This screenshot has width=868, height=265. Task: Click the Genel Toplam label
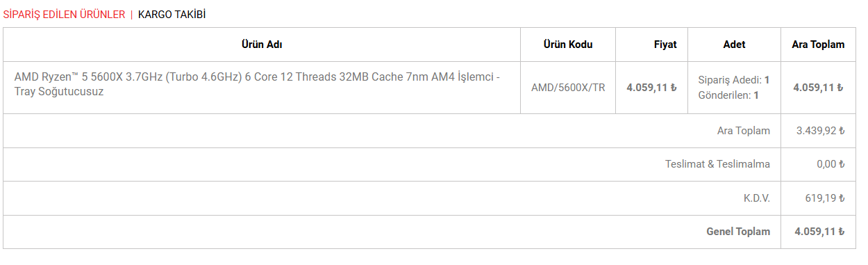tap(738, 232)
